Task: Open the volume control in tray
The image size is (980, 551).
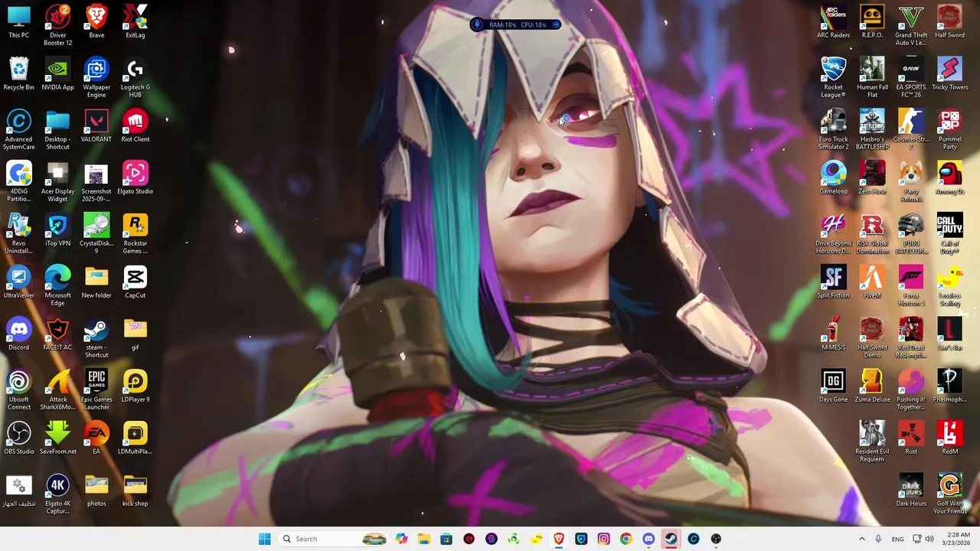Action: click(x=929, y=539)
